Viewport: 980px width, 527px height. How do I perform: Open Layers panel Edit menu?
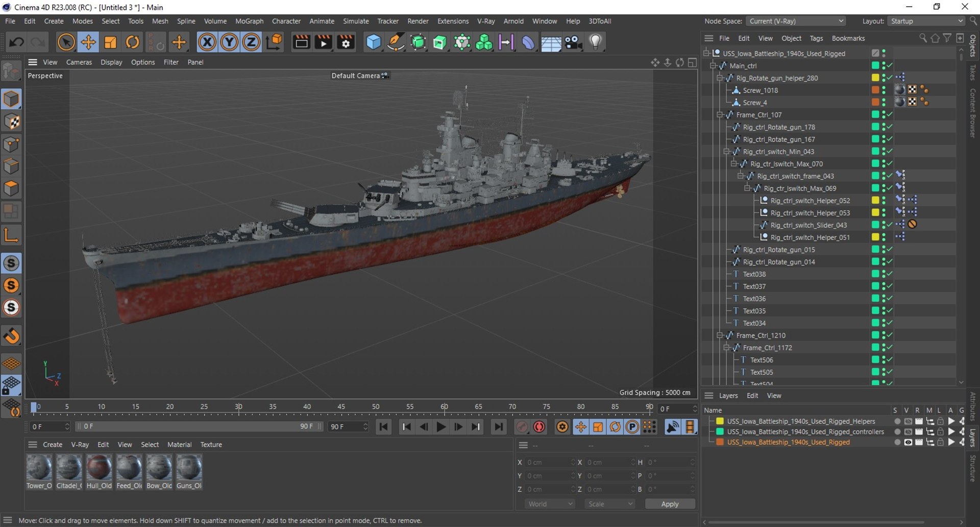pyautogui.click(x=752, y=396)
